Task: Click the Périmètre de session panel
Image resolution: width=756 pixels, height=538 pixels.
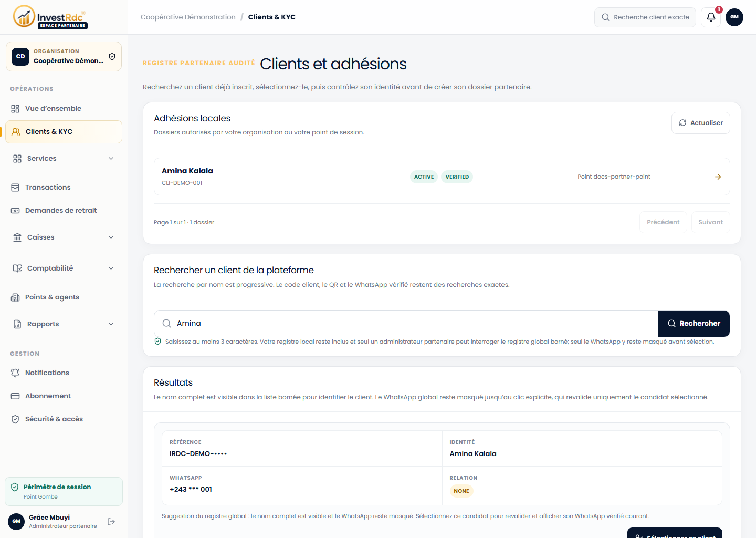Action: coord(64,492)
